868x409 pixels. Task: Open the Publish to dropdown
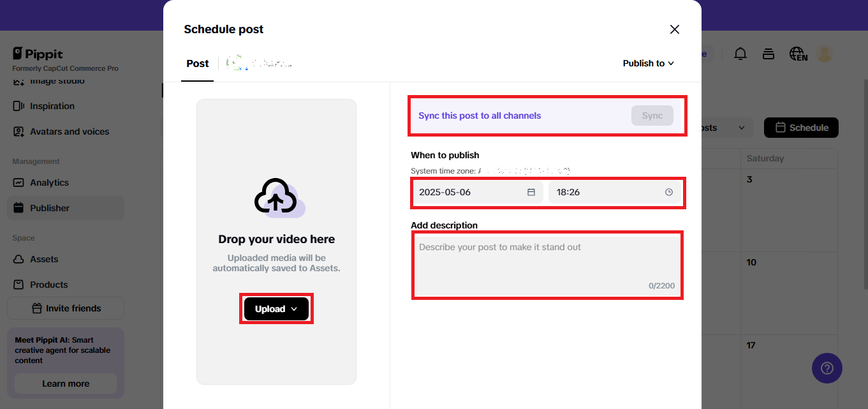pyautogui.click(x=648, y=63)
